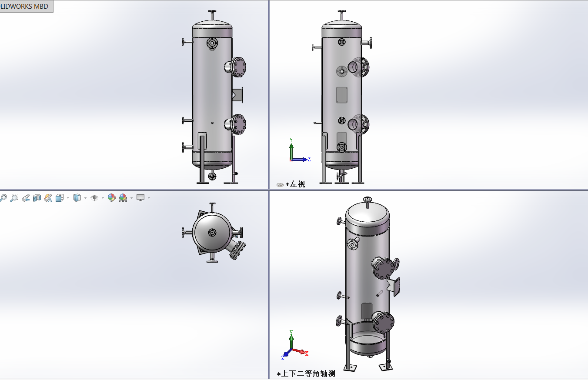This screenshot has height=380, width=588.
Task: Click the Zoom to Fit icon
Action: click(3, 198)
